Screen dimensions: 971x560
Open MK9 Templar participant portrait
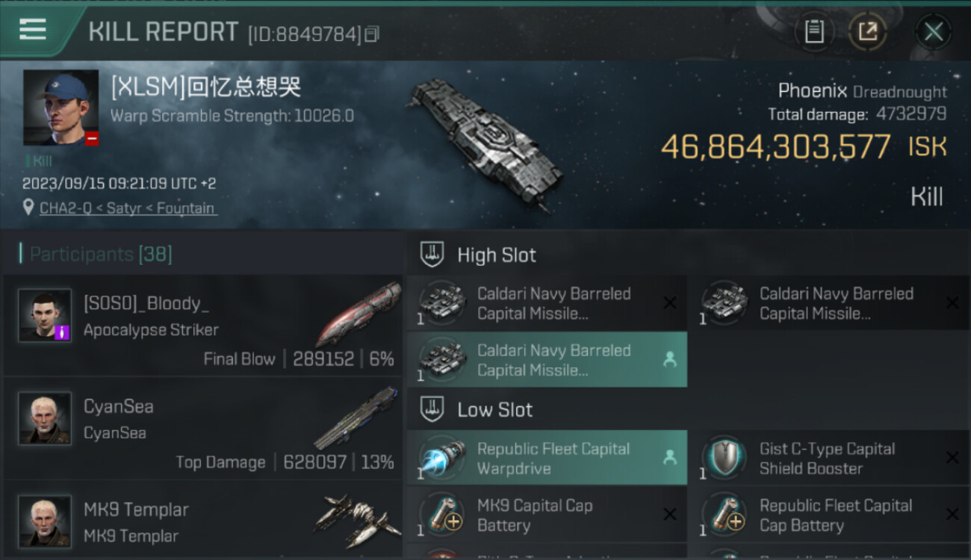pos(45,521)
